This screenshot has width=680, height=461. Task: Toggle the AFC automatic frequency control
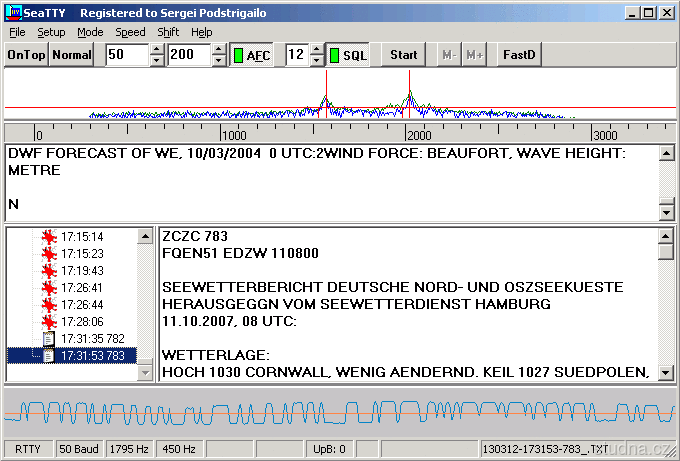pos(251,55)
